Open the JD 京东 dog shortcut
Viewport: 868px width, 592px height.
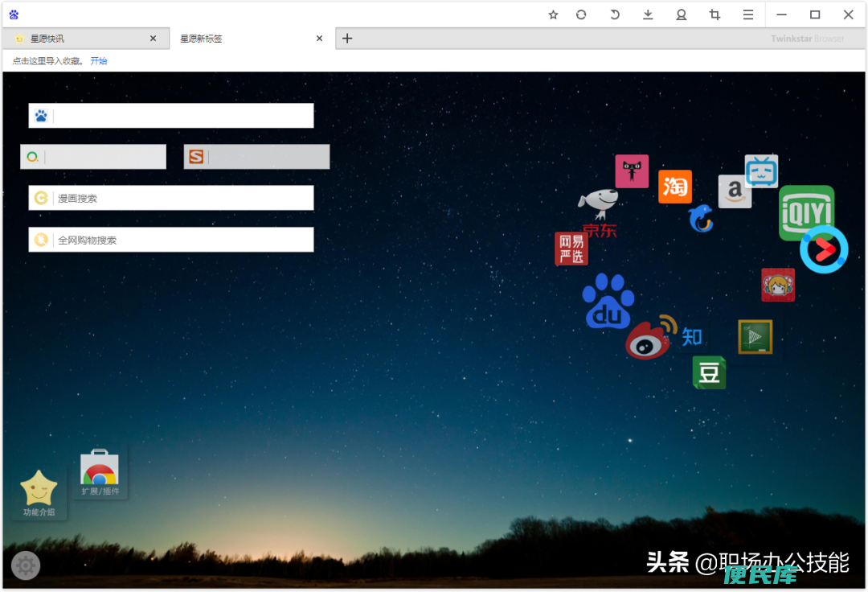point(599,214)
